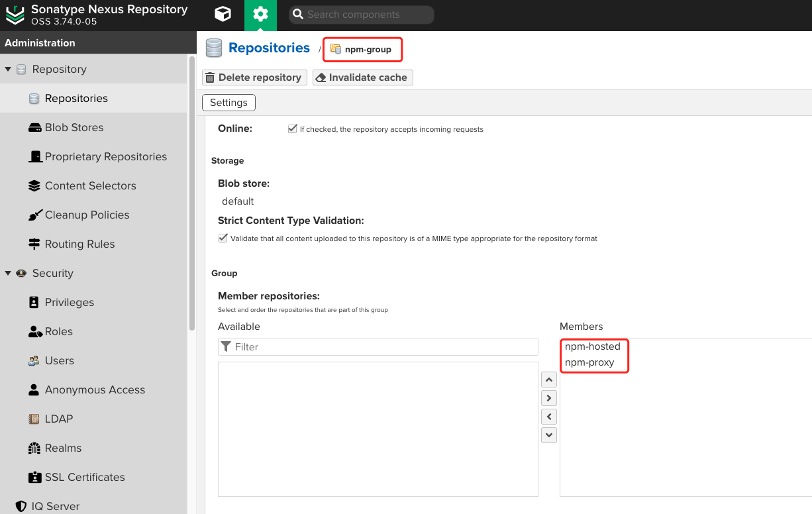
Task: Click the Invalidate cache button
Action: point(362,77)
